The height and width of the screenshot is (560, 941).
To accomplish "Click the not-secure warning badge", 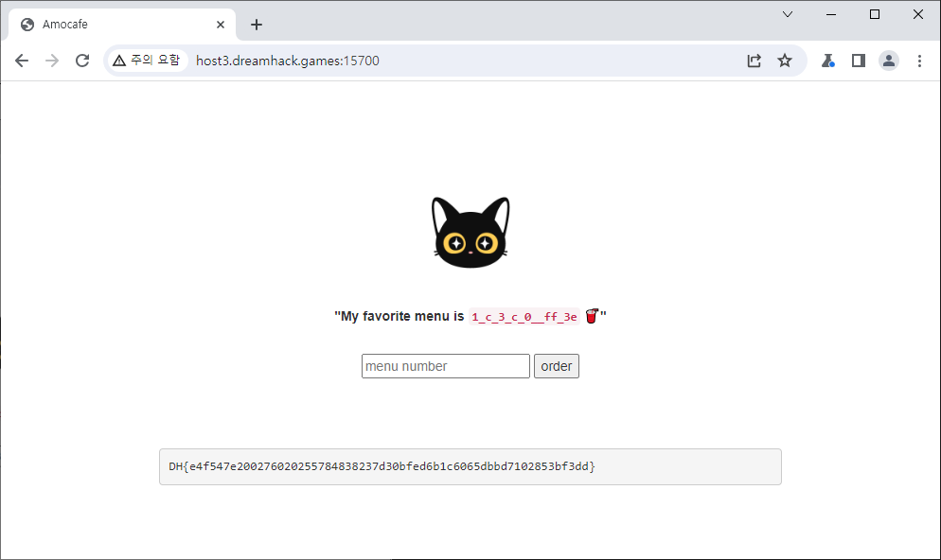I will 146,61.
